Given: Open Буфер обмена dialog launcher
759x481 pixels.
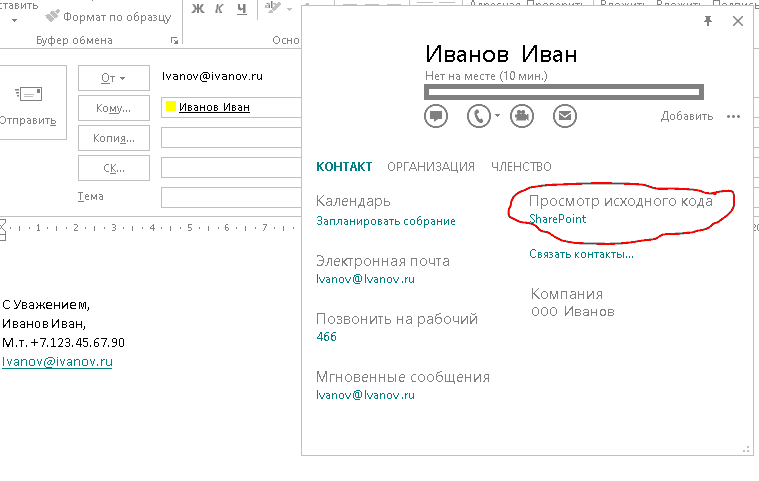Looking at the screenshot, I should pyautogui.click(x=174, y=41).
